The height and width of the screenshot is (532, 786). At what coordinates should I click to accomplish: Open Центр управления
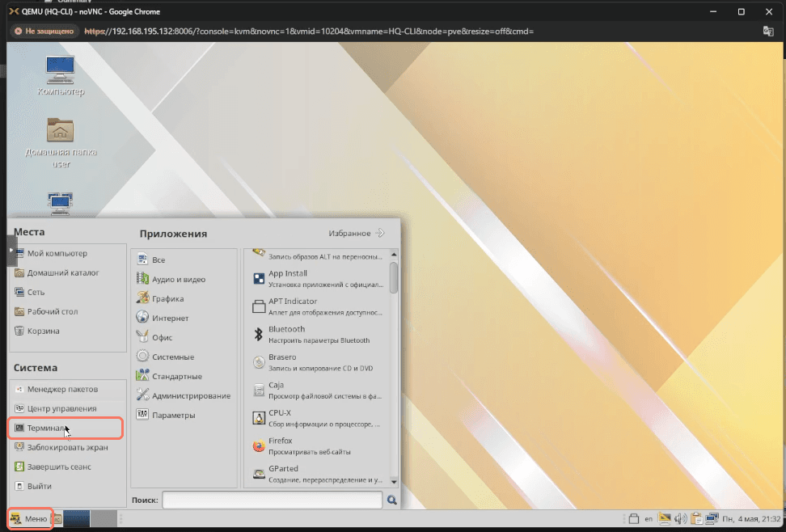pos(68,408)
